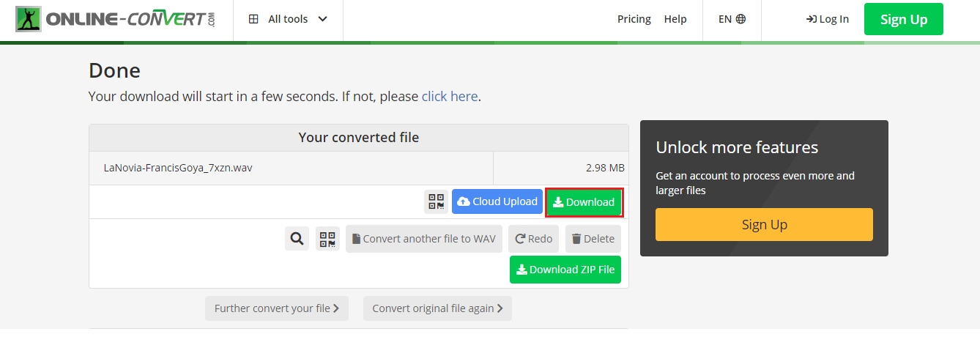
Task: Choose Convert original file again
Action: pyautogui.click(x=437, y=308)
